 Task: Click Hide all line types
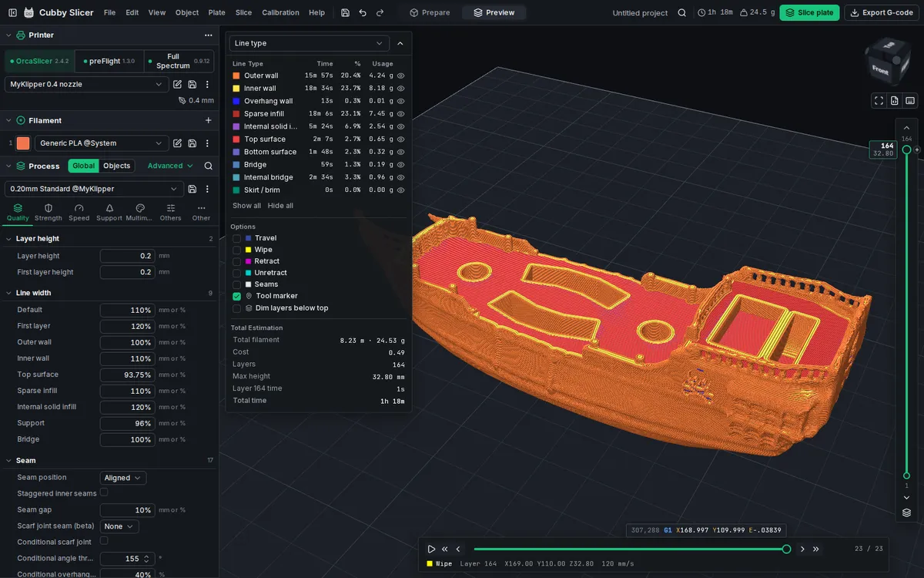pos(280,206)
